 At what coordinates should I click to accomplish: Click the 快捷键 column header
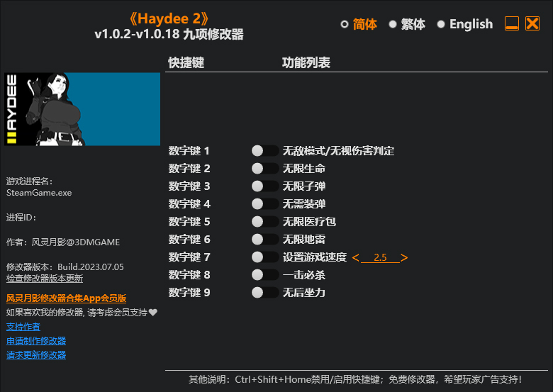coord(186,63)
